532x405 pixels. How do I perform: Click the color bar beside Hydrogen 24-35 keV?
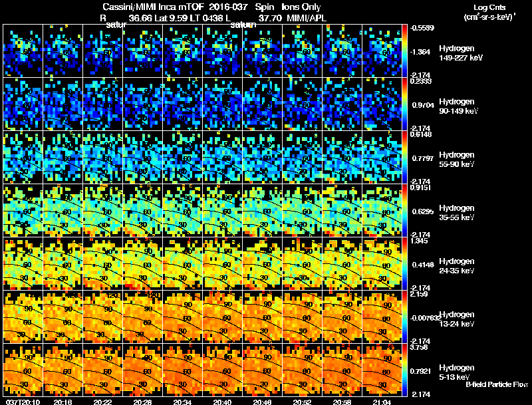404,264
